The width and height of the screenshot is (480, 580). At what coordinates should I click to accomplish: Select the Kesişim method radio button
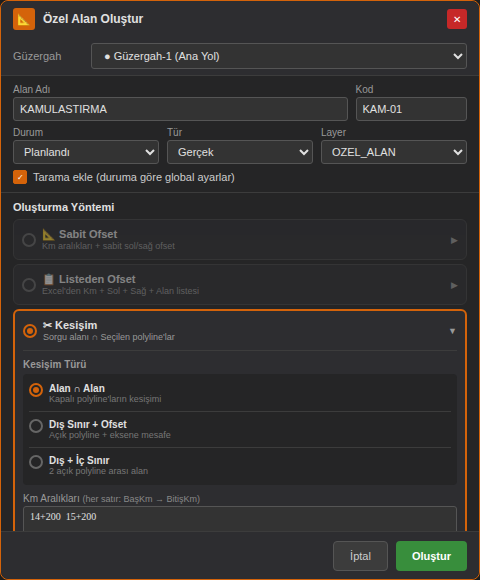click(30, 331)
